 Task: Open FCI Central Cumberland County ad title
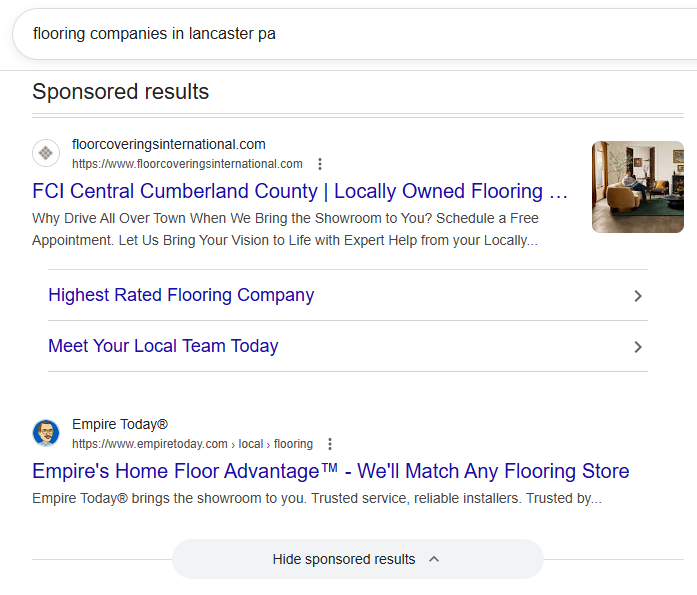300,191
